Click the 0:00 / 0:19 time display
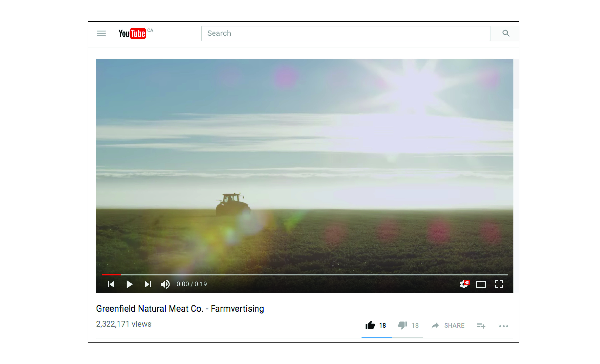This screenshot has width=600, height=364. coord(192,284)
